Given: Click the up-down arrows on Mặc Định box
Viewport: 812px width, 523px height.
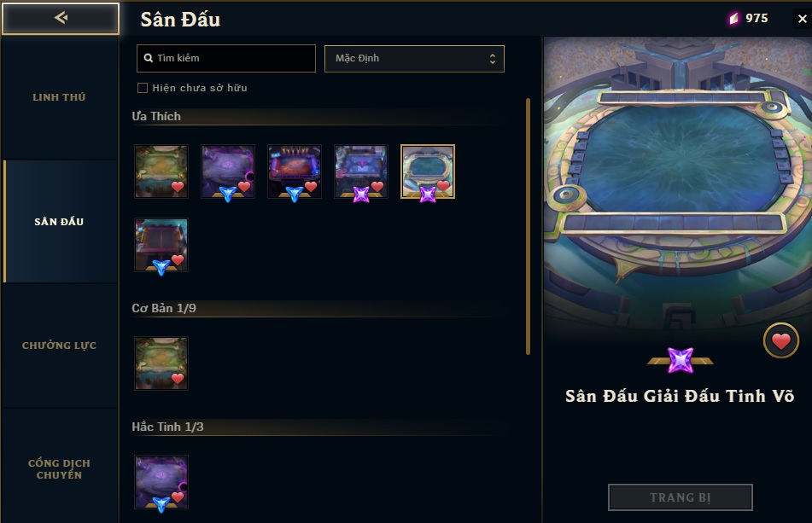Looking at the screenshot, I should point(493,59).
